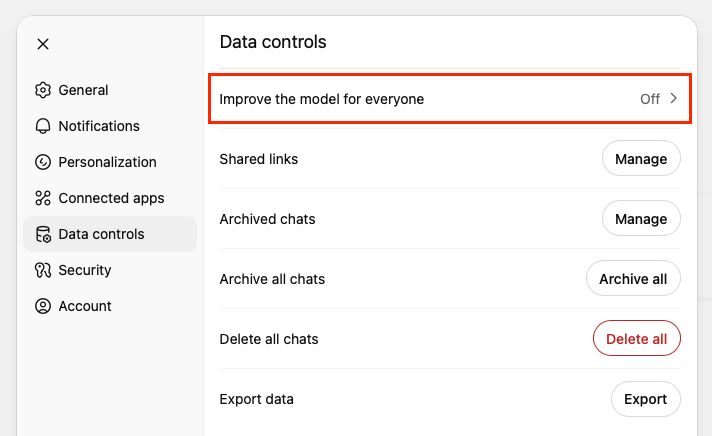This screenshot has height=436, width=712.
Task: Switch to the Account tab
Action: point(110,306)
